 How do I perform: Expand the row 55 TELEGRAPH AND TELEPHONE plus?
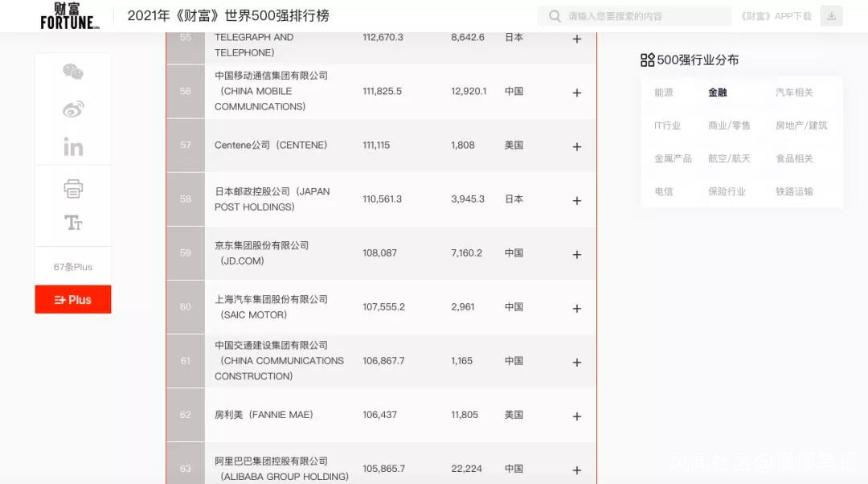[577, 39]
